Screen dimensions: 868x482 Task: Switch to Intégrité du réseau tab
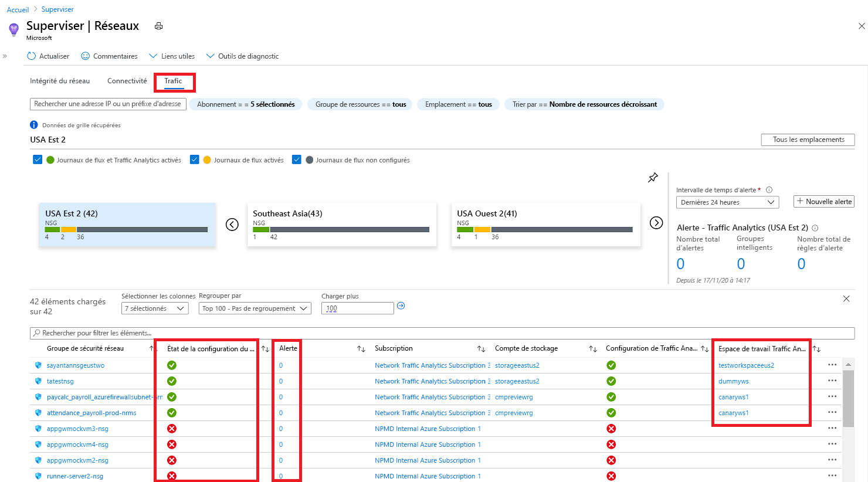[x=60, y=81]
